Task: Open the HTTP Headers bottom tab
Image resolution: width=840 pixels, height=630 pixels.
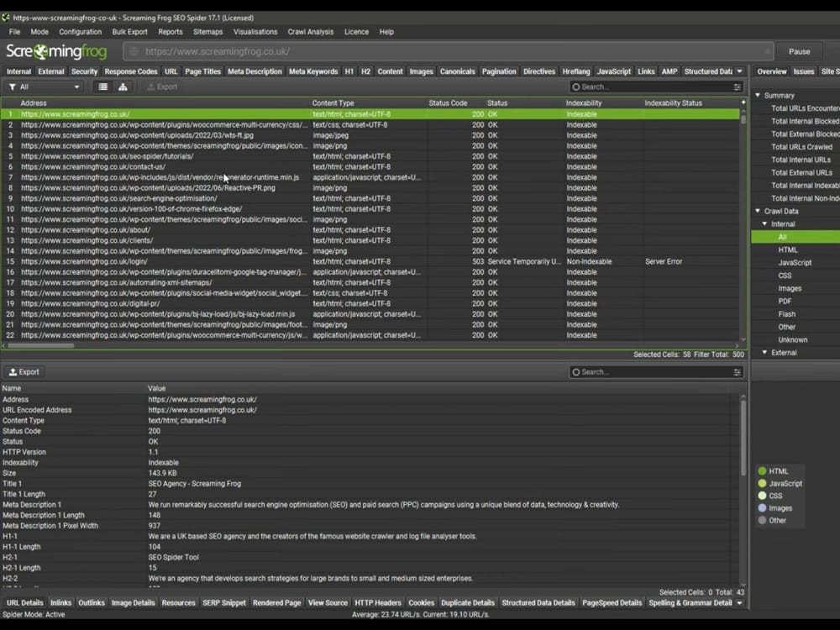Action: (x=378, y=602)
